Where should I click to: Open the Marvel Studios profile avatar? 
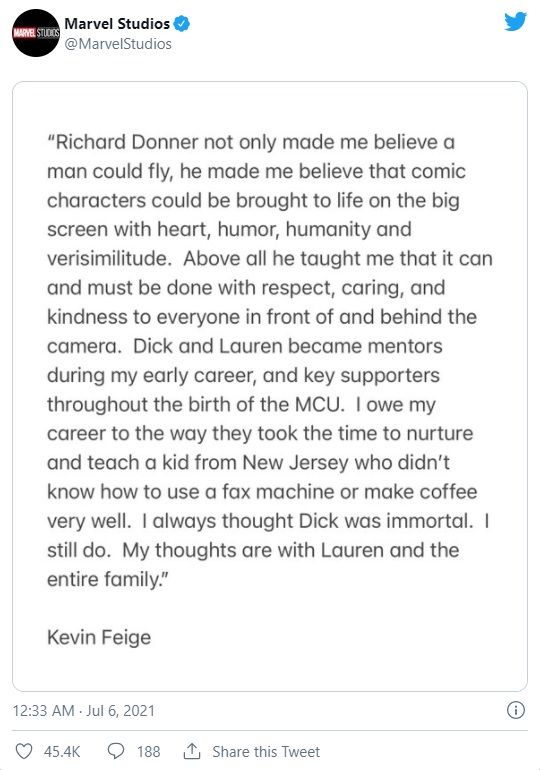pos(36,33)
